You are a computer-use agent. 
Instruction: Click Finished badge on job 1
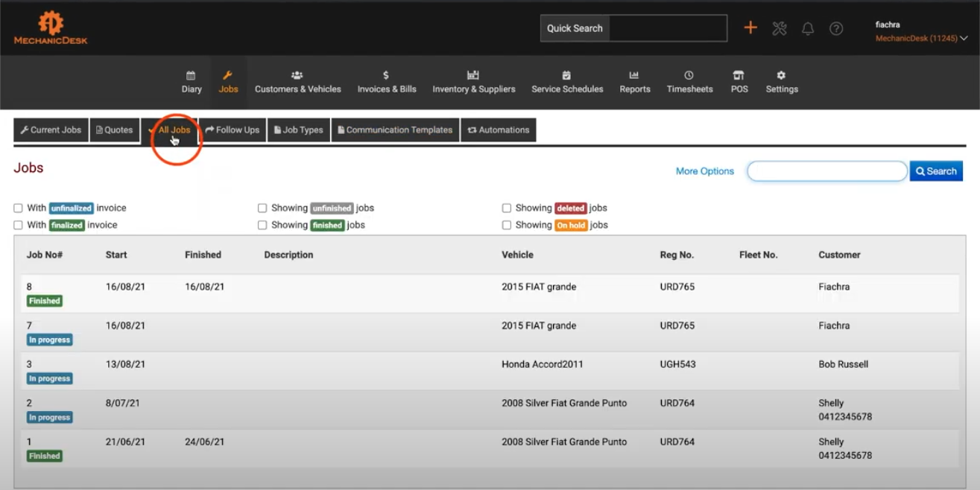click(x=45, y=456)
